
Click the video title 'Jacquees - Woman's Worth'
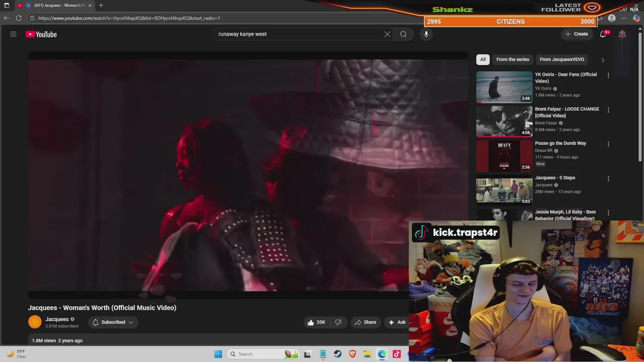tap(102, 308)
